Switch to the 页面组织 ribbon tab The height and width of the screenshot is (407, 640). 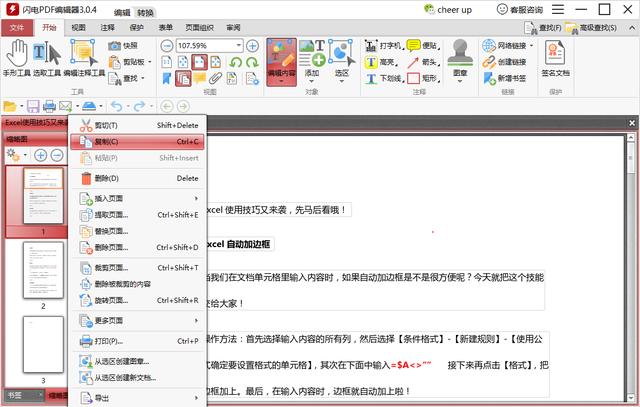tap(200, 27)
